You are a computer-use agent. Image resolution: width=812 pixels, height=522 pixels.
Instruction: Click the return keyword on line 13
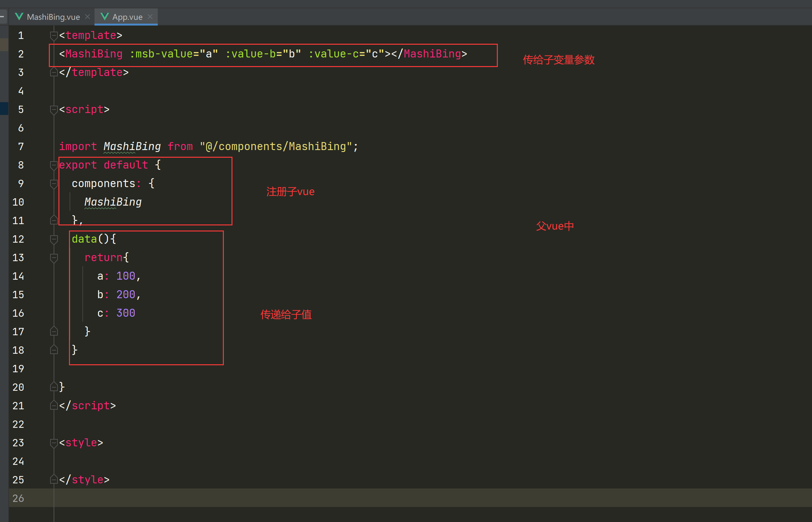coord(103,258)
